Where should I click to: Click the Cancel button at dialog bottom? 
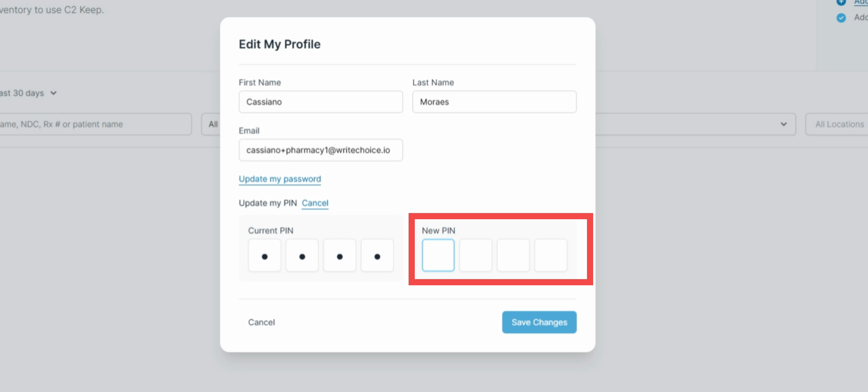261,322
